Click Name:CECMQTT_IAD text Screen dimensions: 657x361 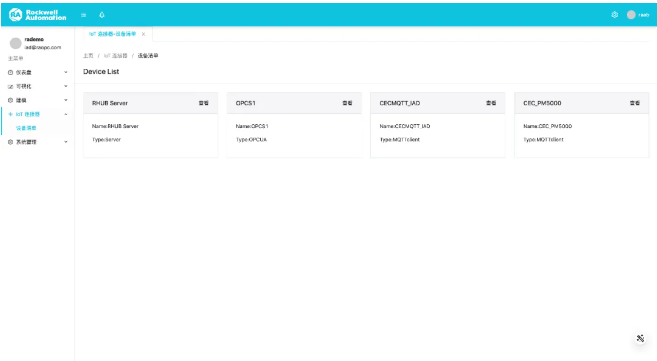(x=405, y=126)
